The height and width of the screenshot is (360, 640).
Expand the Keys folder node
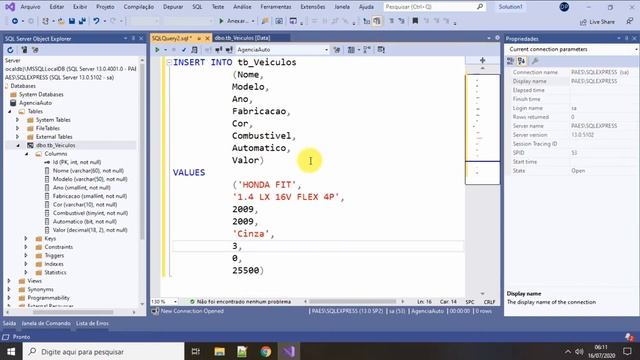[26, 238]
